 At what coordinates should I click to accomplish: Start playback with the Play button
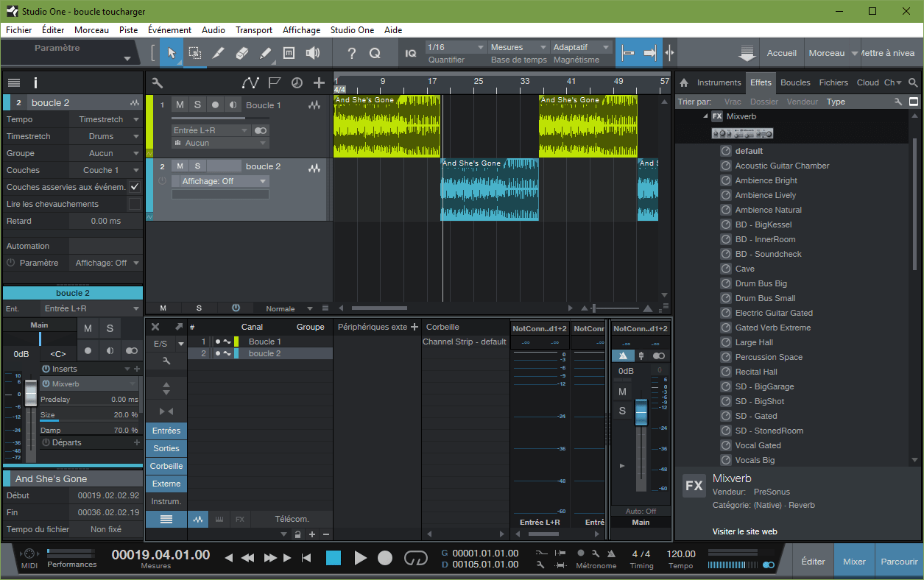(x=360, y=558)
